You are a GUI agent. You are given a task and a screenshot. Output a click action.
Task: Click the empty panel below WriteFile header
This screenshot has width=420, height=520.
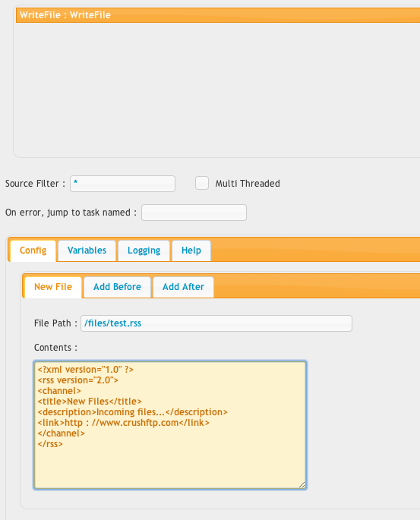coord(218,89)
